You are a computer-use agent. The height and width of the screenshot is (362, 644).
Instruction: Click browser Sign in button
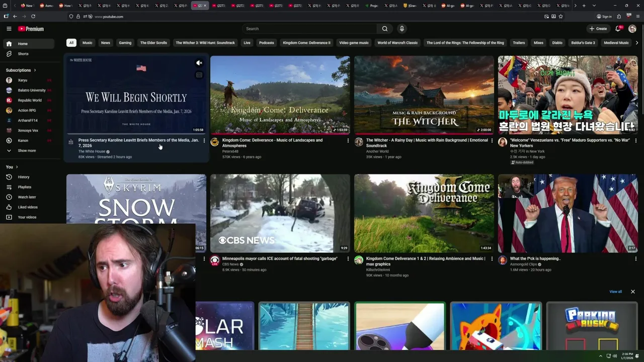pyautogui.click(x=604, y=17)
